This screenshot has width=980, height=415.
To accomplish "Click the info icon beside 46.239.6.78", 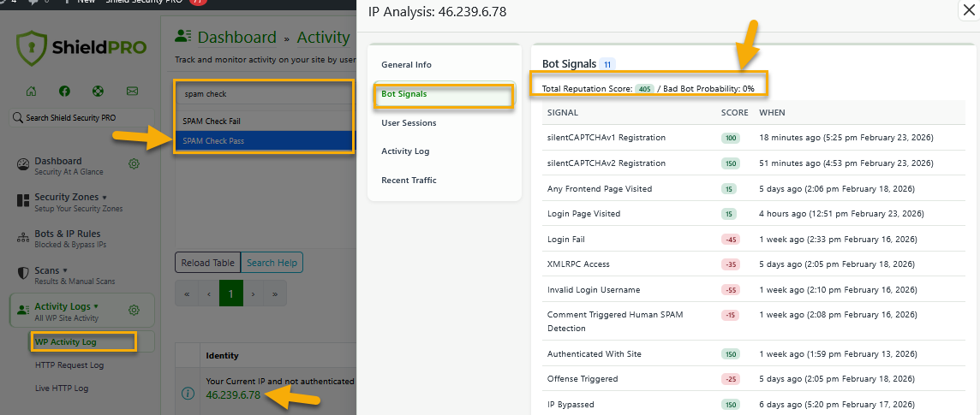I will click(188, 393).
